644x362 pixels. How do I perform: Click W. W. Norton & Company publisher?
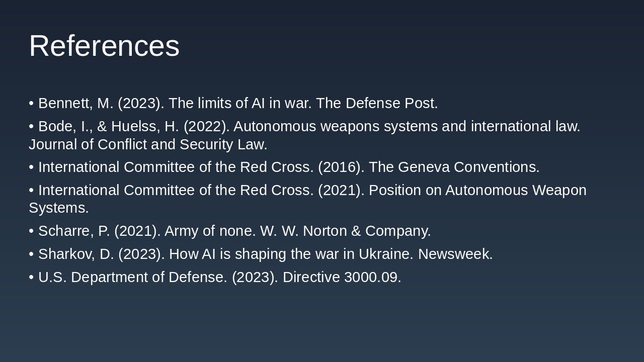point(345,231)
